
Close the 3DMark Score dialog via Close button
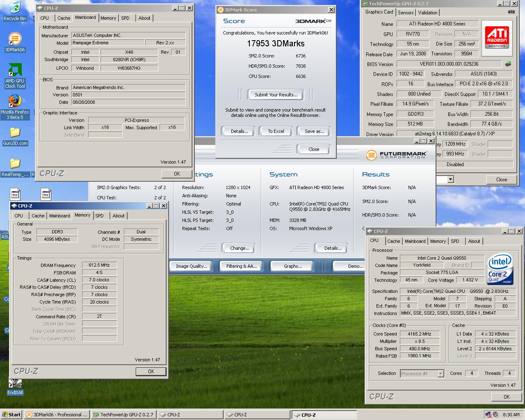point(314,149)
